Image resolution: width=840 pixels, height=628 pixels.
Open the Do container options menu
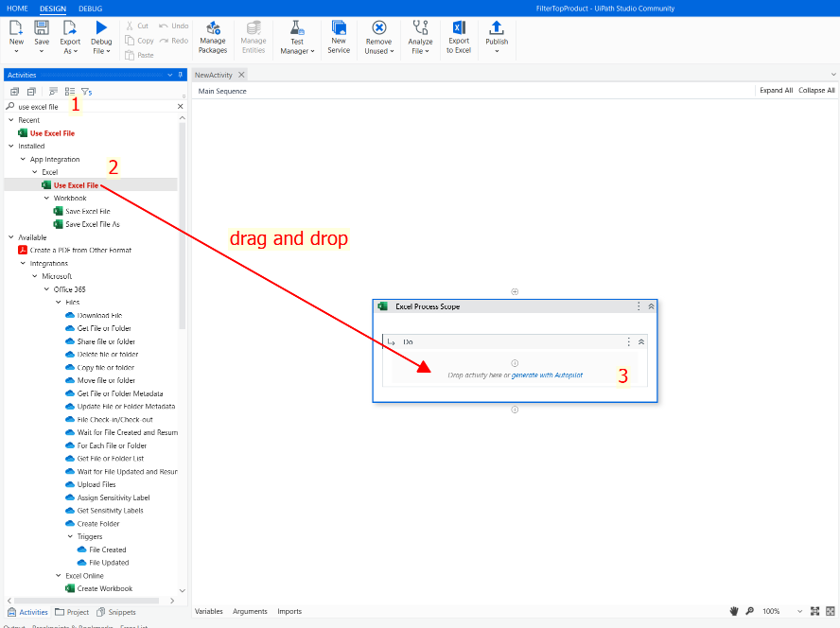tap(628, 342)
